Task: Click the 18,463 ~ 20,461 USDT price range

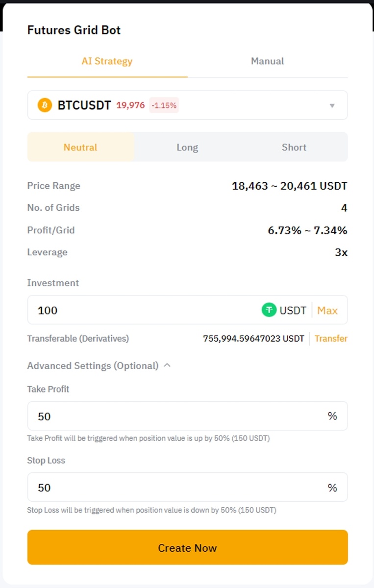Action: click(289, 186)
